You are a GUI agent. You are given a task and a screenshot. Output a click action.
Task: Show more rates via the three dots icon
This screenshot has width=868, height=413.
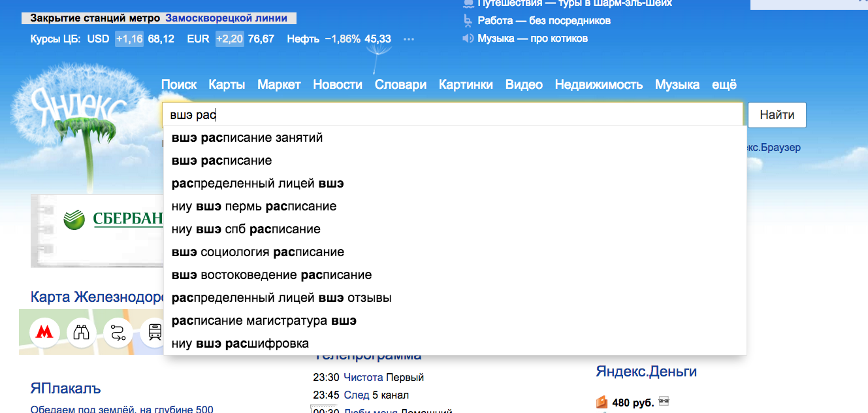click(409, 39)
